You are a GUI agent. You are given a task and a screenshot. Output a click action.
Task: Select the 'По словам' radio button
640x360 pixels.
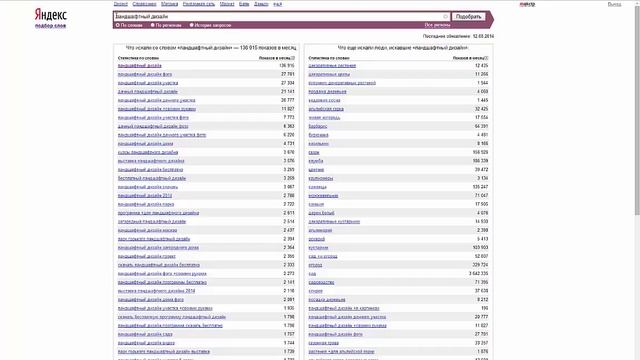click(x=118, y=25)
